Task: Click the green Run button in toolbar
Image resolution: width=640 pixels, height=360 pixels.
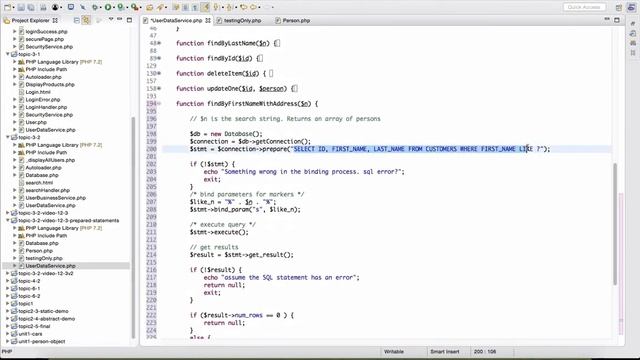Action: 108,7
